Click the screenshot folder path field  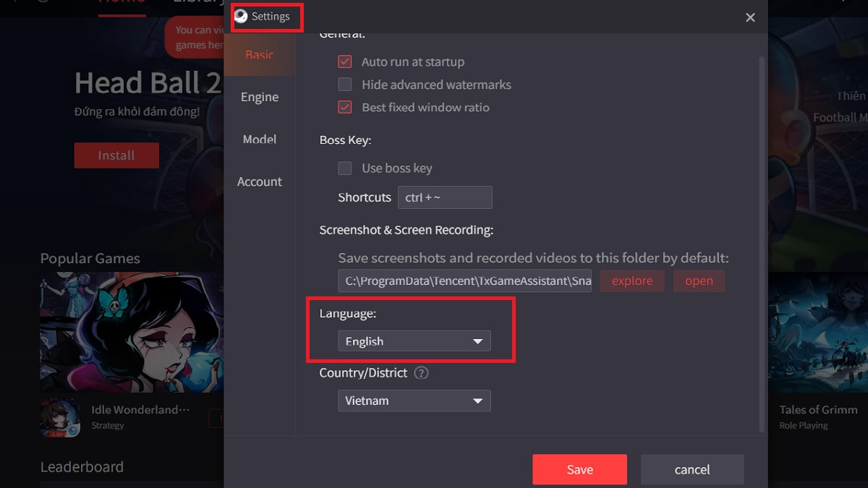464,281
